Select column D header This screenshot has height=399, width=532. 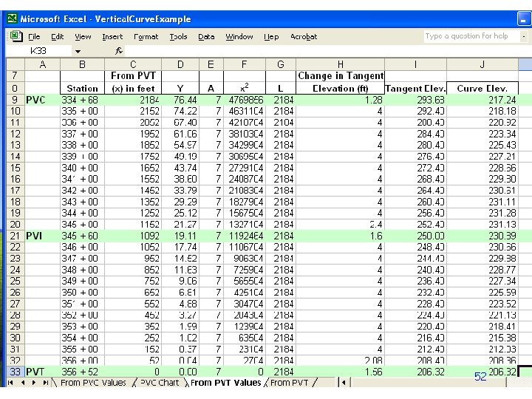(x=180, y=64)
